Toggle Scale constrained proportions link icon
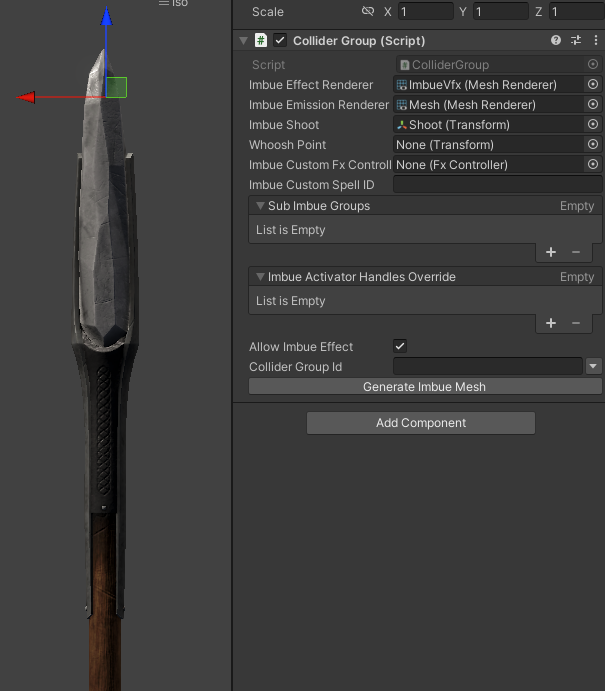This screenshot has width=605, height=691. tap(368, 11)
